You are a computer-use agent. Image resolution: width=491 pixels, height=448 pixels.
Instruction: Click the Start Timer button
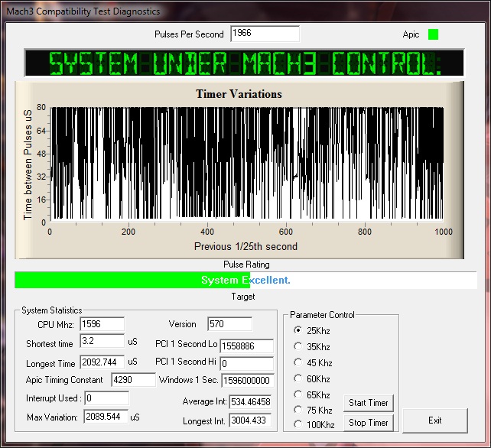click(x=369, y=403)
